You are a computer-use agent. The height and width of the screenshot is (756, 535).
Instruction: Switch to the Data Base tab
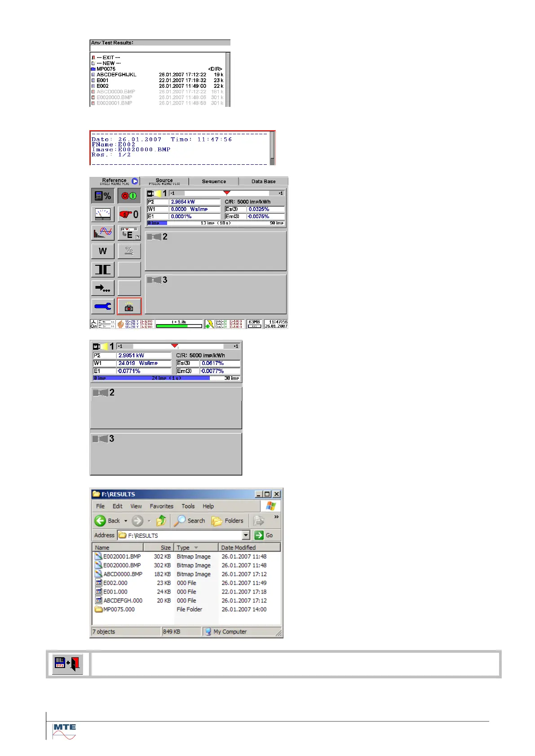263,181
